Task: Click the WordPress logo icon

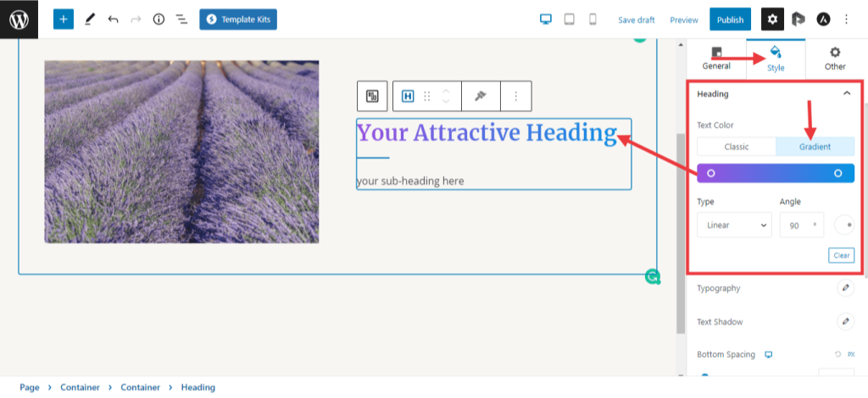Action: [x=19, y=19]
